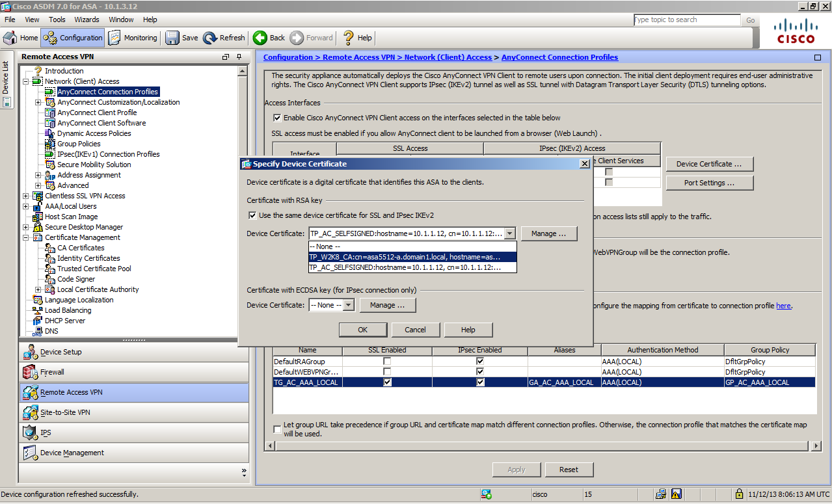
Task: Select the Host Scan Image tree icon
Action: coord(38,217)
